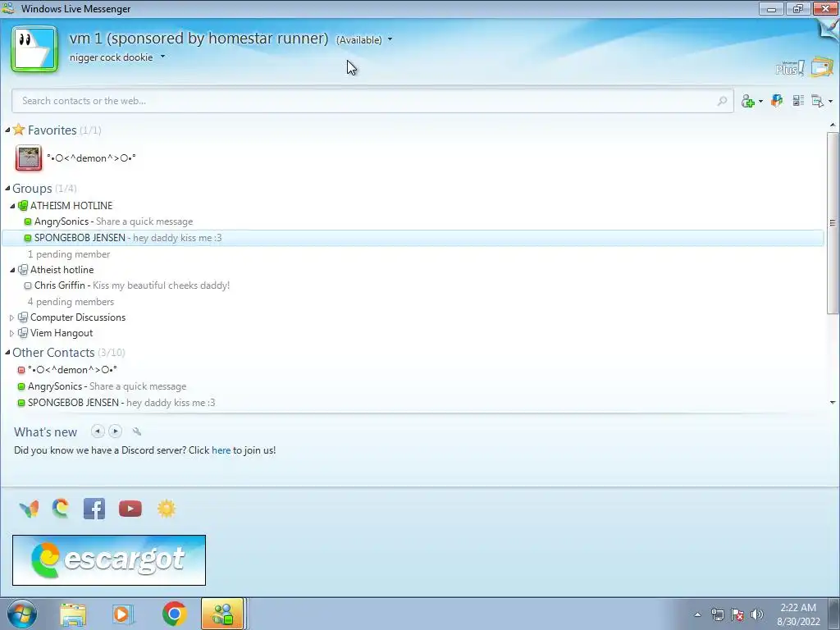Click the ATHEISM HOTLINE group icon

tap(22, 205)
